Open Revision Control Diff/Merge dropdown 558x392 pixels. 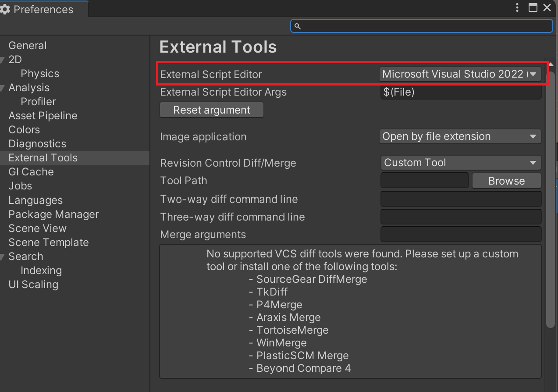pyautogui.click(x=461, y=163)
